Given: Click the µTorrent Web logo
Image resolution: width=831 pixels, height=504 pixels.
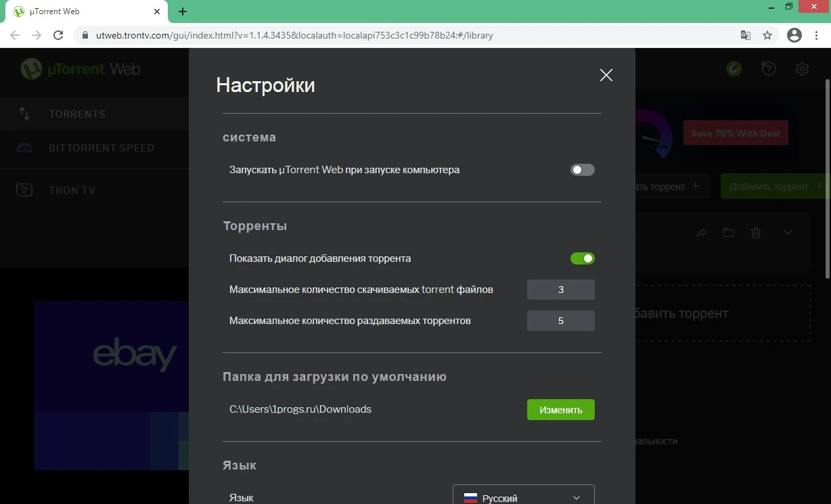Looking at the screenshot, I should (80, 68).
